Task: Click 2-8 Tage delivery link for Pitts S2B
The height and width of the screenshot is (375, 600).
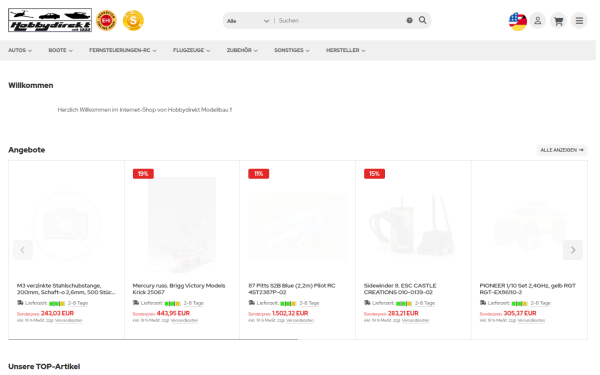Action: (309, 303)
